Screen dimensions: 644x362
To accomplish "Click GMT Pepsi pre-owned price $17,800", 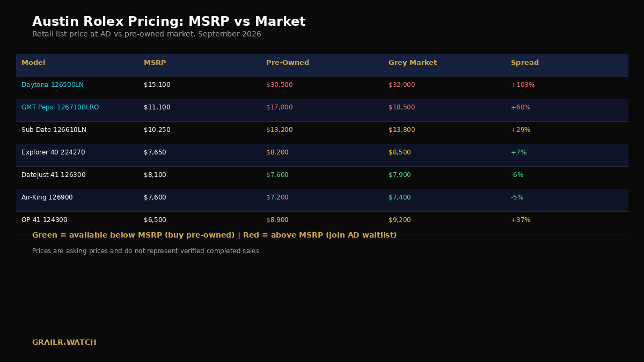I will (280, 107).
